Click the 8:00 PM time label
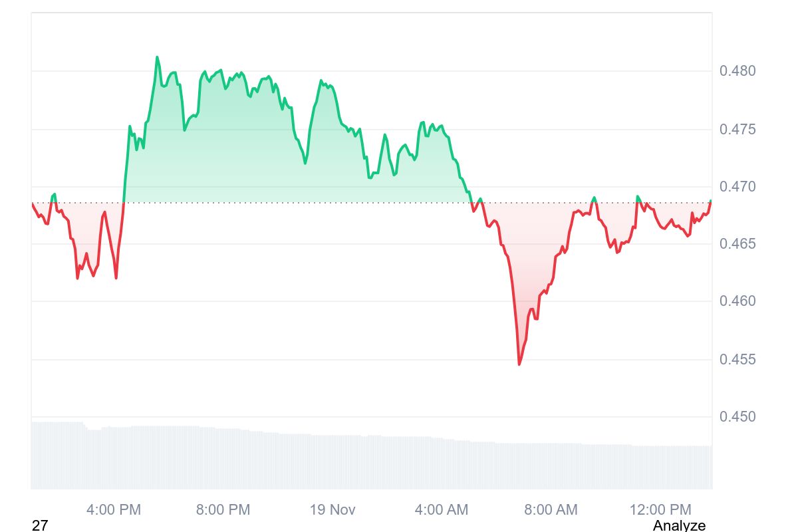 [223, 510]
